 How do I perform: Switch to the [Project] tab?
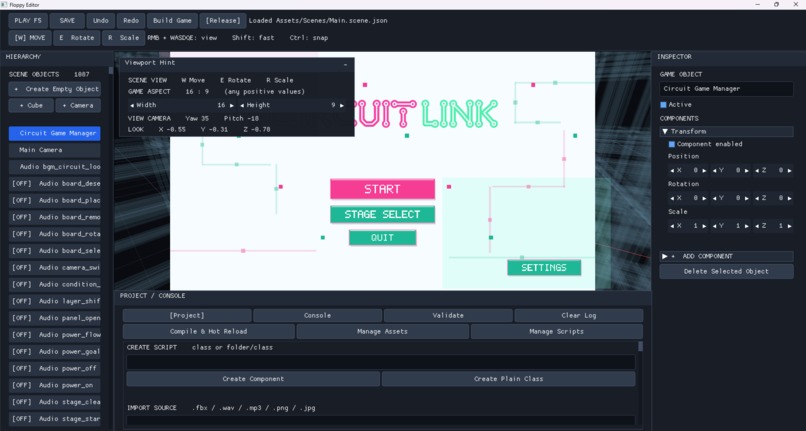pos(187,315)
